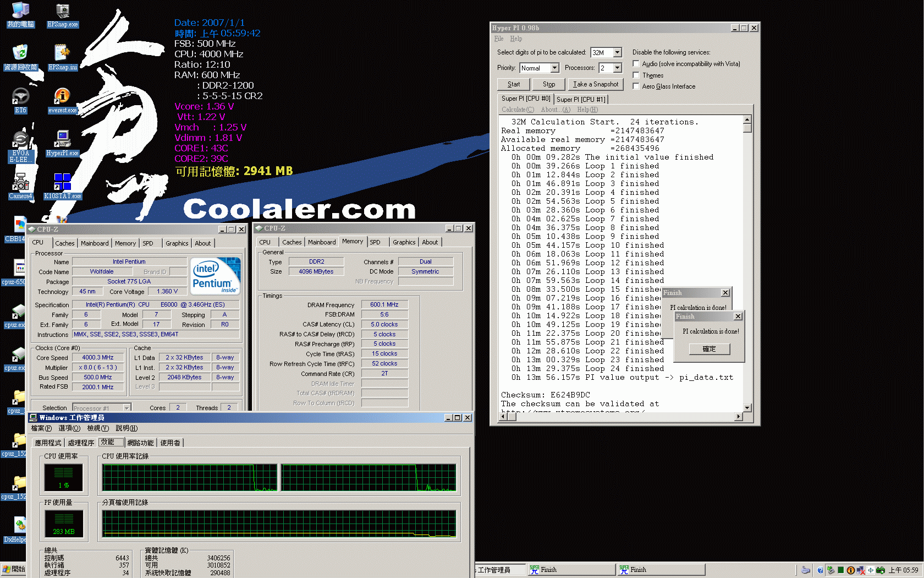Toggle the Themes checkbox in Hyper PI
924x578 pixels.
636,75
